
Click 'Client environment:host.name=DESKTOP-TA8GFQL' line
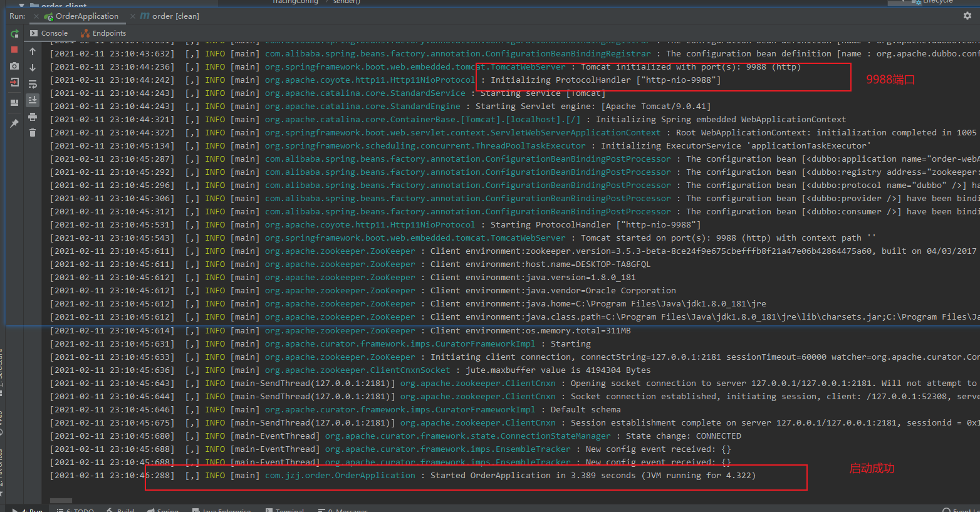[x=540, y=264]
